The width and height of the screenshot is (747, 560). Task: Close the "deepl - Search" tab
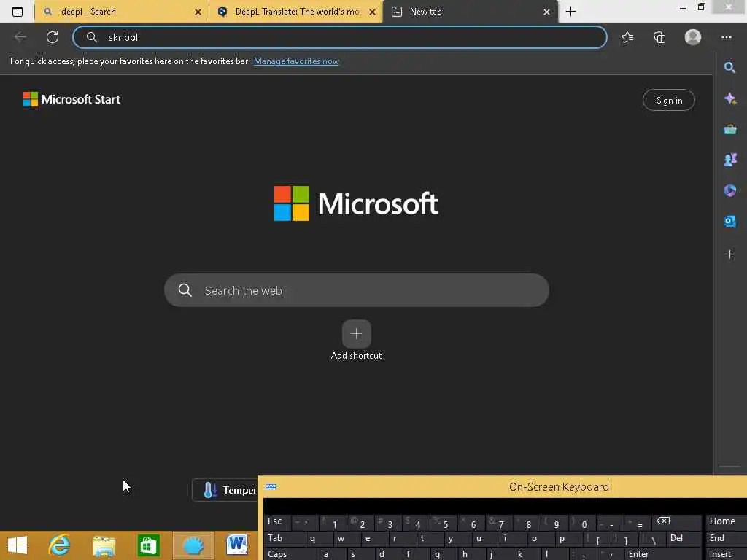coord(198,12)
